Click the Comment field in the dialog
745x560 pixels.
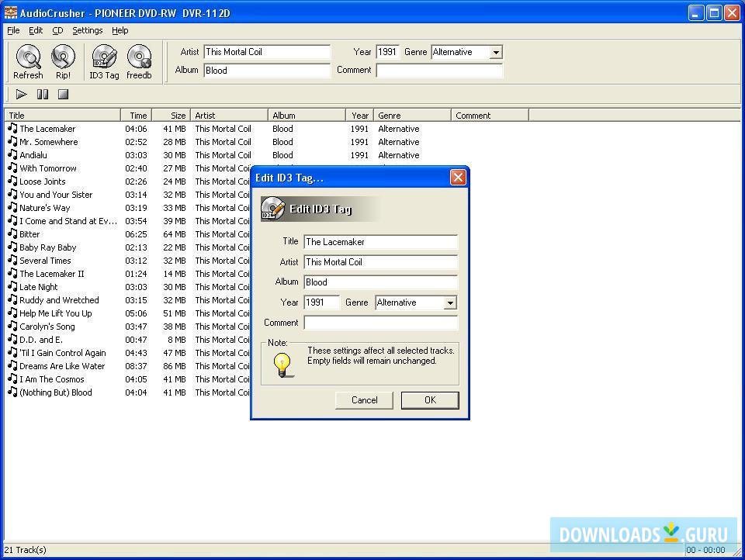[380, 323]
